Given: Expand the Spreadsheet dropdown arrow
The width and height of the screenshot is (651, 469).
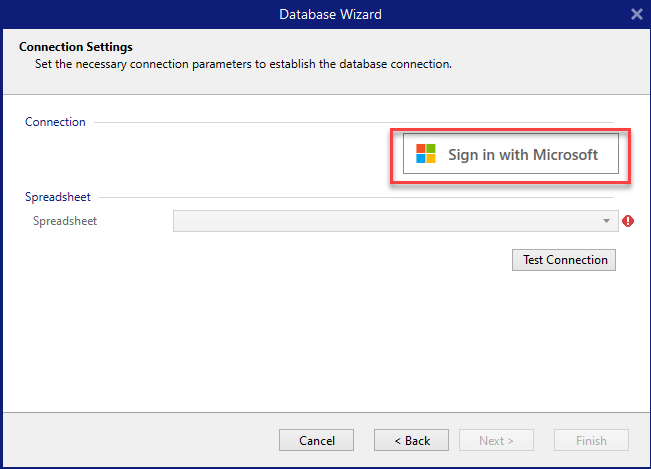Looking at the screenshot, I should tap(606, 221).
